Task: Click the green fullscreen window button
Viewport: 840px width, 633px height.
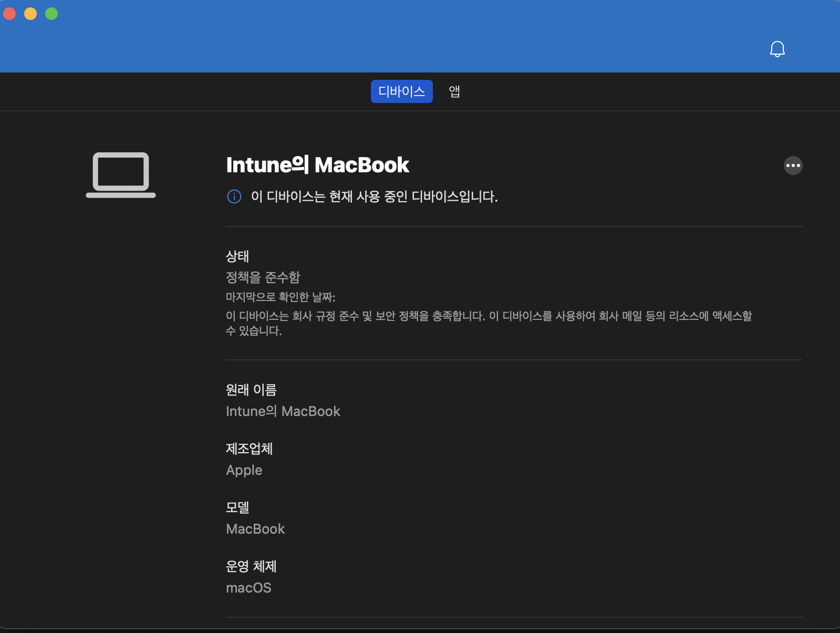Action: point(51,14)
